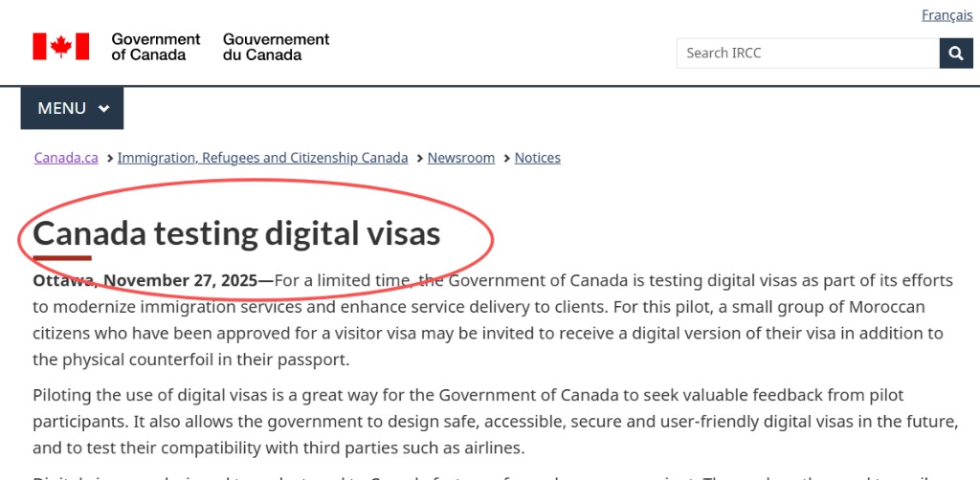980x480 pixels.
Task: Click the chevron before the Newsroom breadcrumb
Action: [x=419, y=158]
